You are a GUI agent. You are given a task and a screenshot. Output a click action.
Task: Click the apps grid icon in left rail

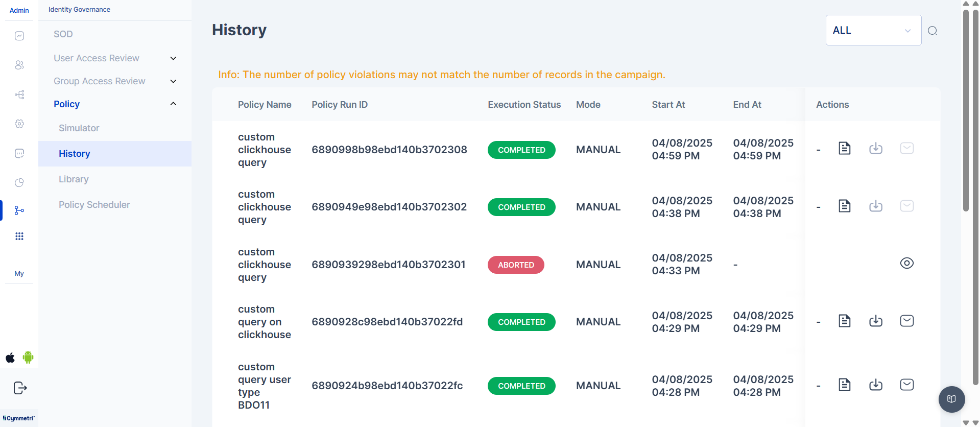(x=19, y=236)
